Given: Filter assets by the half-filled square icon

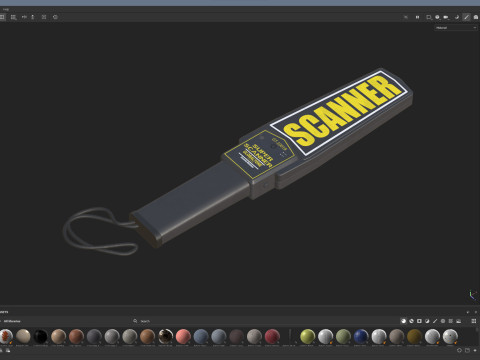Looking at the screenshot, I should point(427,321).
